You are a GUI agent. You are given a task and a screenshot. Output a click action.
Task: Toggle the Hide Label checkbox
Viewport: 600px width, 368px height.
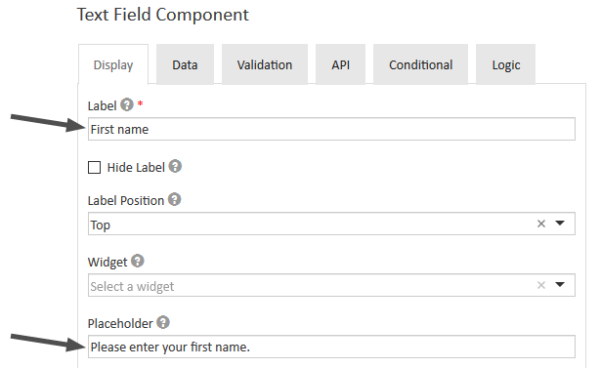coord(95,168)
